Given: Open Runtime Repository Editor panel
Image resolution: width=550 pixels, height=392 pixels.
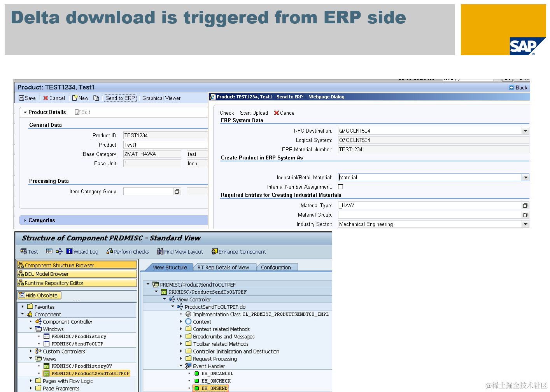Looking at the screenshot, I should click(77, 283).
